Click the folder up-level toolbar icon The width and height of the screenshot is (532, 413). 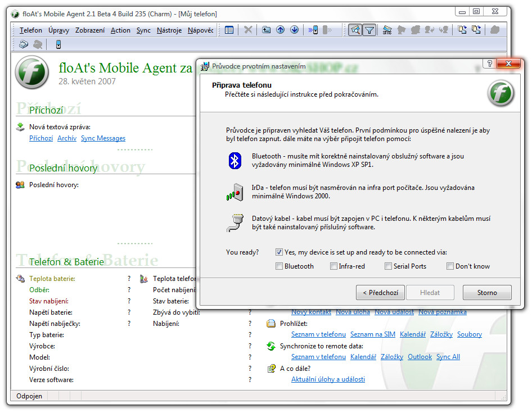coord(266,30)
